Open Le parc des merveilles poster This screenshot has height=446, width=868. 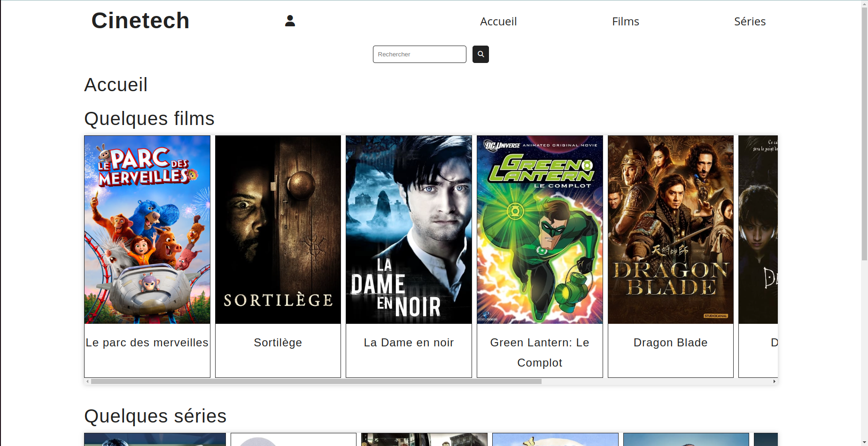(x=147, y=230)
